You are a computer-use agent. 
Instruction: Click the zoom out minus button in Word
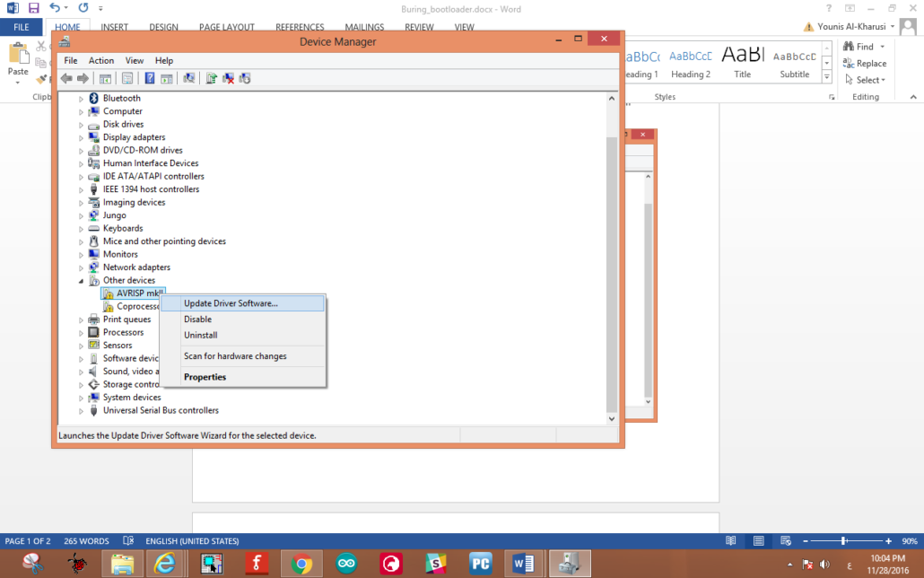tap(806, 541)
